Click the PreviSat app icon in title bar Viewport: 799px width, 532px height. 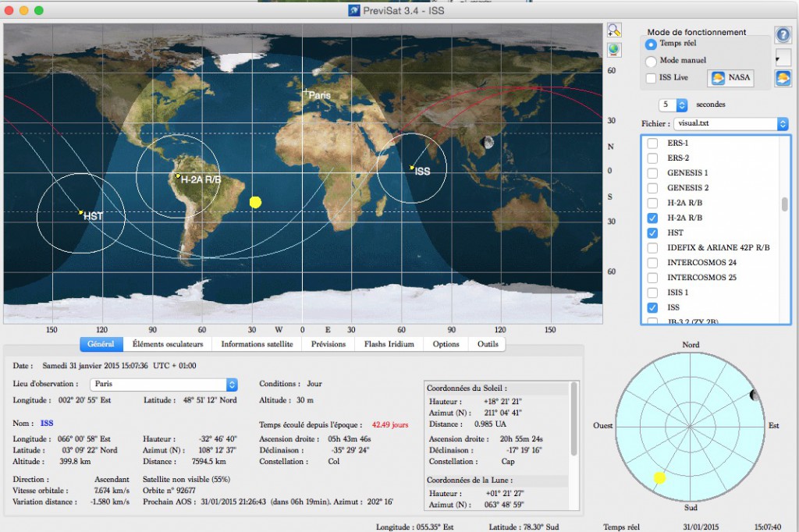[353, 10]
